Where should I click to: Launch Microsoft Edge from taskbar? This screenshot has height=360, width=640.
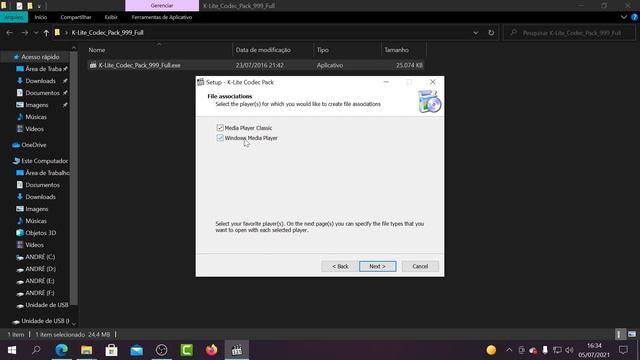tap(62, 350)
